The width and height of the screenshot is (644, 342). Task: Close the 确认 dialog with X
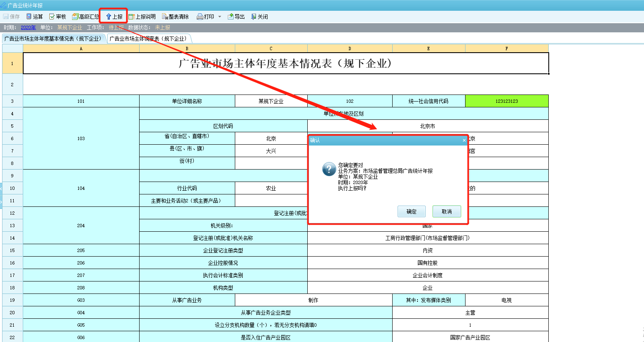tap(464, 141)
